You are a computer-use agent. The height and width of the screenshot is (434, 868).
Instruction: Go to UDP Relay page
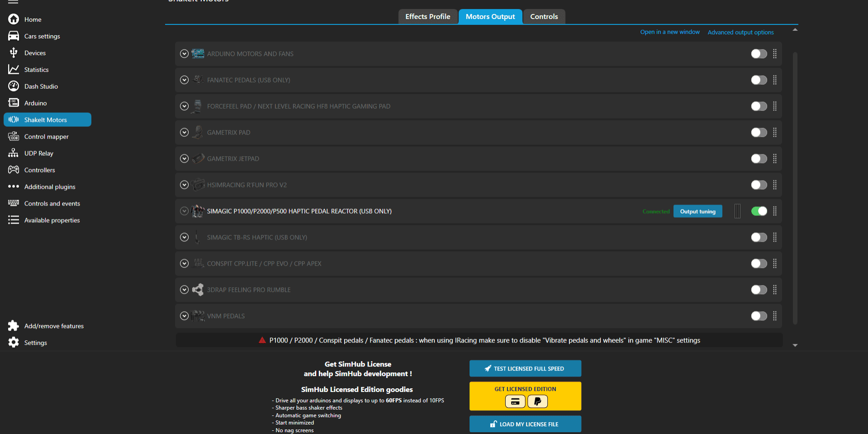click(x=38, y=153)
